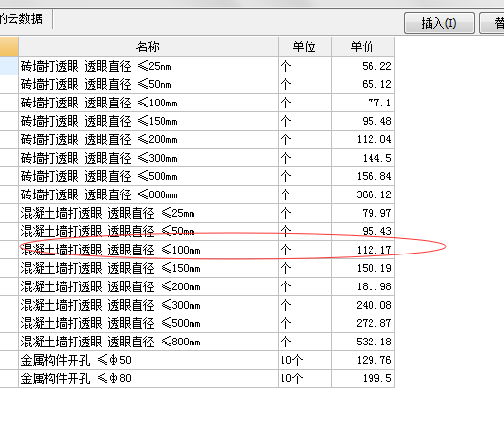Select row 砖墙打透眼 透眼直径 ≤800mm
504x448 pixels.
[206, 194]
